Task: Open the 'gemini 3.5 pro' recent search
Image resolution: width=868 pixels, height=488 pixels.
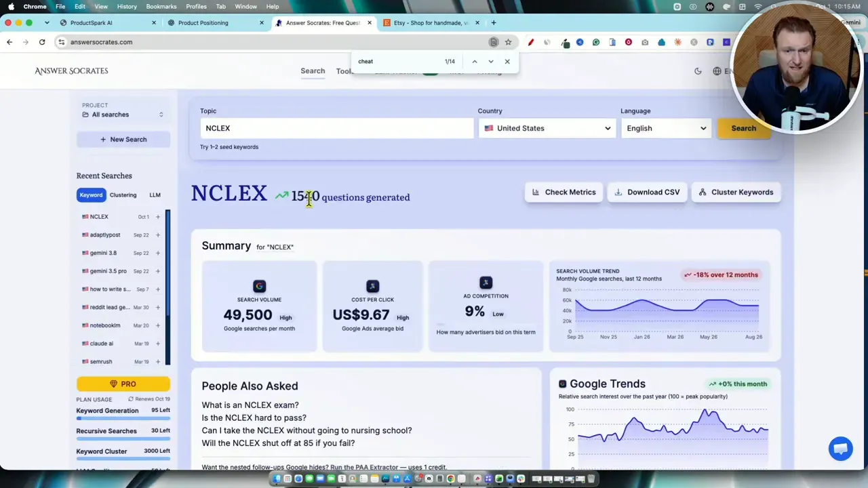Action: click(x=108, y=271)
